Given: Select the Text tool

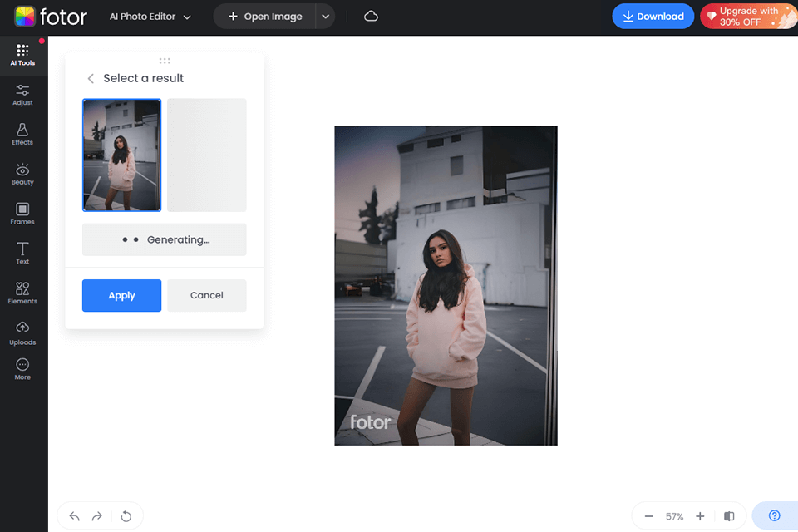Looking at the screenshot, I should point(22,254).
